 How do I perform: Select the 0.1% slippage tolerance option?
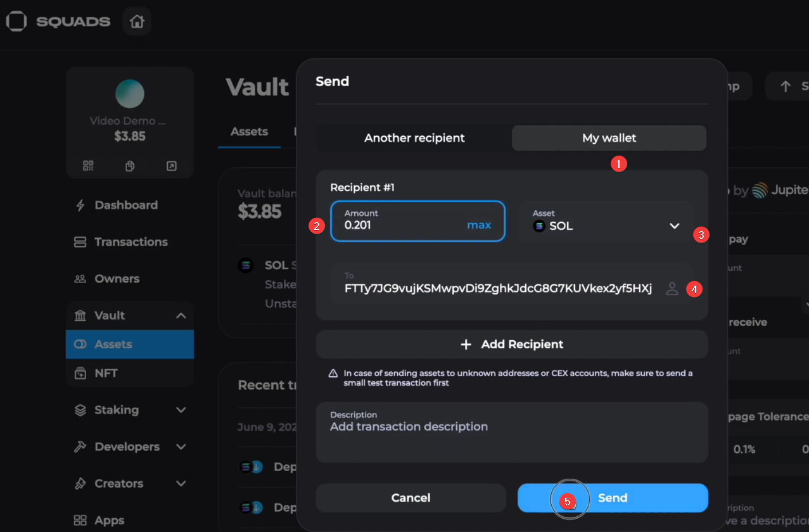(x=746, y=449)
